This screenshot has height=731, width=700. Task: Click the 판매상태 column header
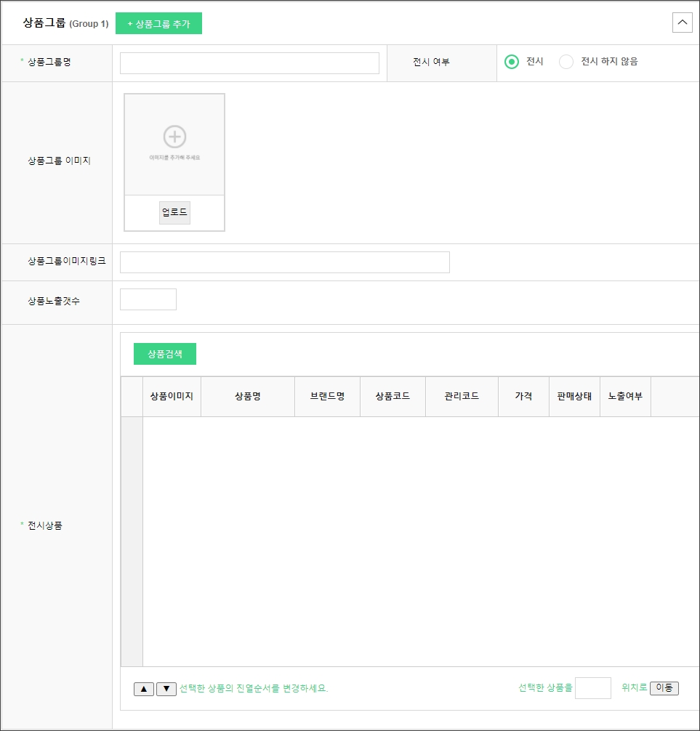pos(574,397)
